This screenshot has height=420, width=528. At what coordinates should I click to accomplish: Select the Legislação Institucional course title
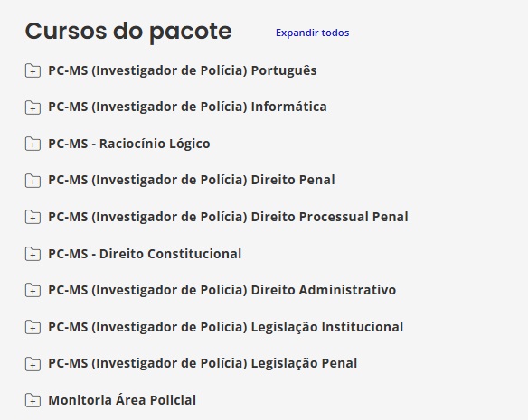(226, 327)
